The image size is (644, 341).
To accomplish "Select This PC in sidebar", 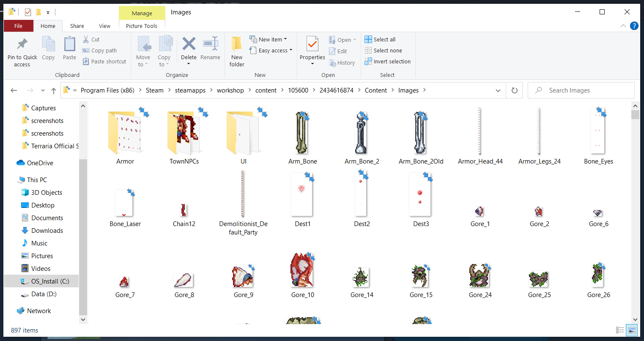I will (37, 180).
